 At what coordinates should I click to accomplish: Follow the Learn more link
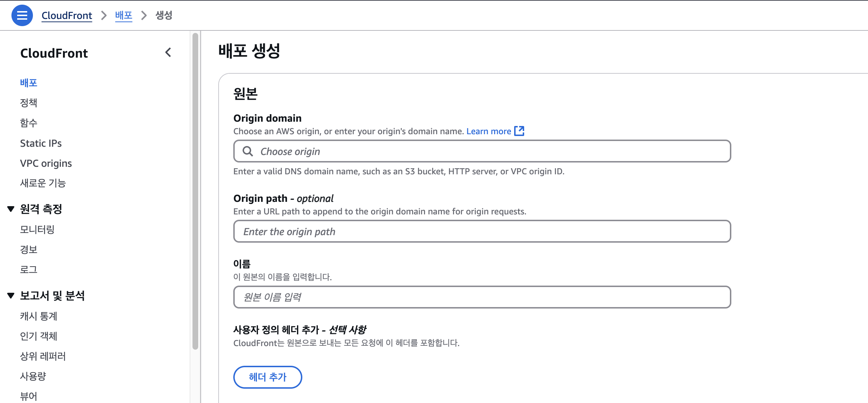coord(489,131)
